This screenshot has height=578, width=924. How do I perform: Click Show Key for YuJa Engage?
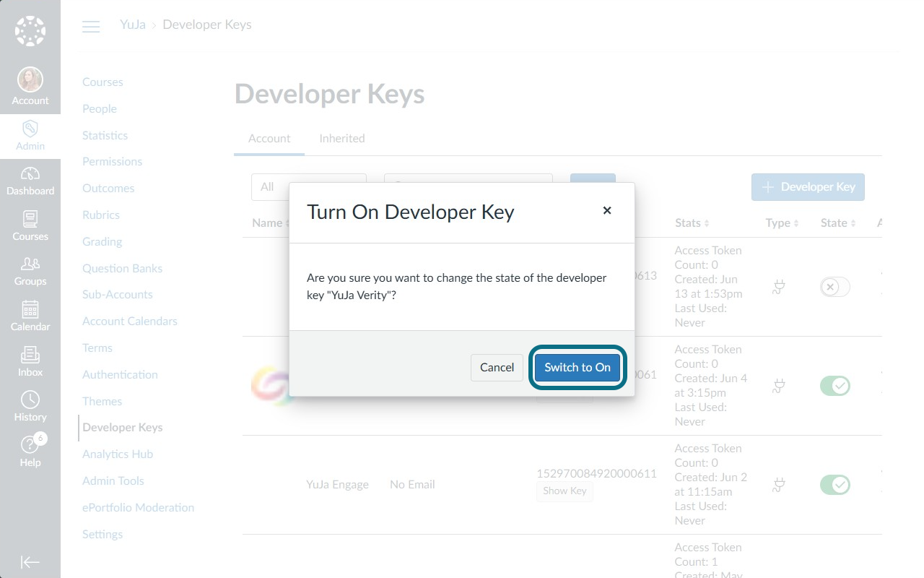[565, 491]
